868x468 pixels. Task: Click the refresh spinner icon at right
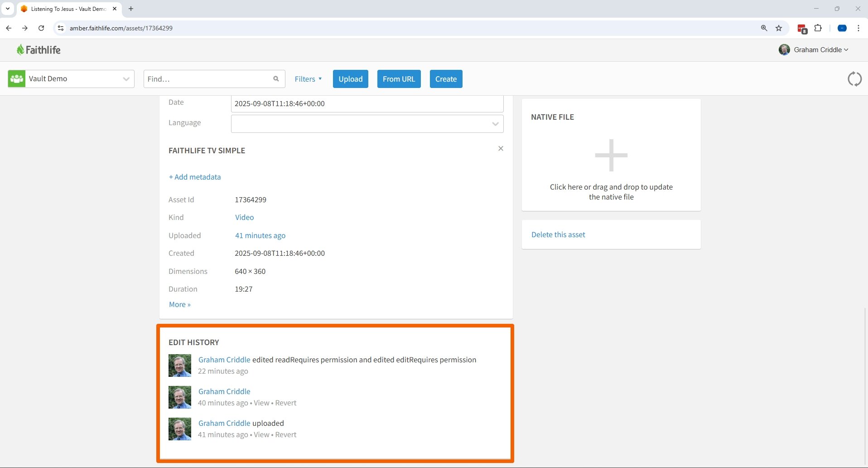click(854, 79)
